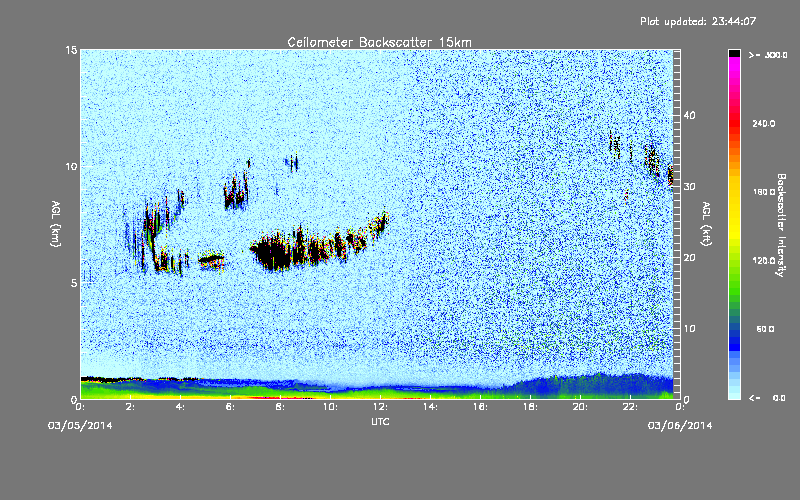This screenshot has width=800, height=500.
Task: Click the left 'AGL (km)' axis label
Action: click(56, 223)
